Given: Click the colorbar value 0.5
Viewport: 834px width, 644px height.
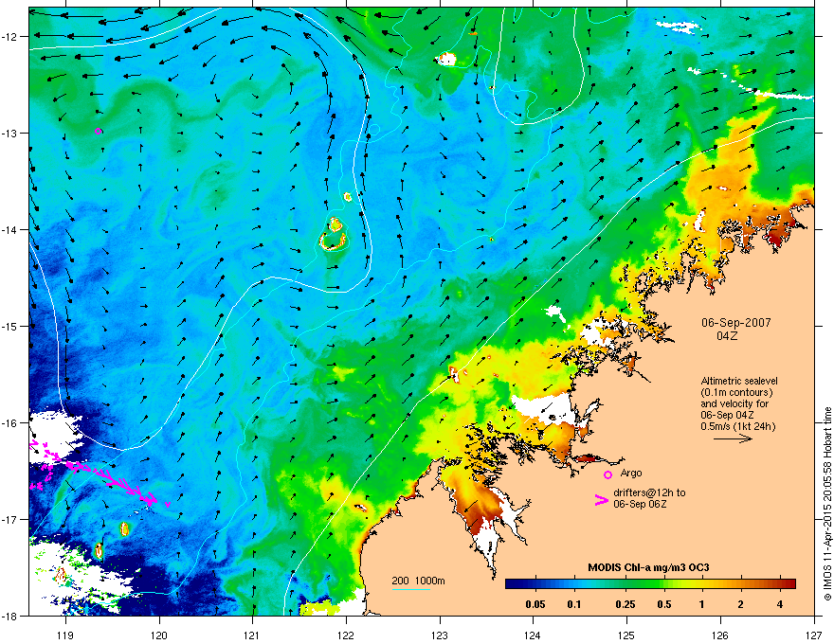Looking at the screenshot, I should pyautogui.click(x=664, y=604).
